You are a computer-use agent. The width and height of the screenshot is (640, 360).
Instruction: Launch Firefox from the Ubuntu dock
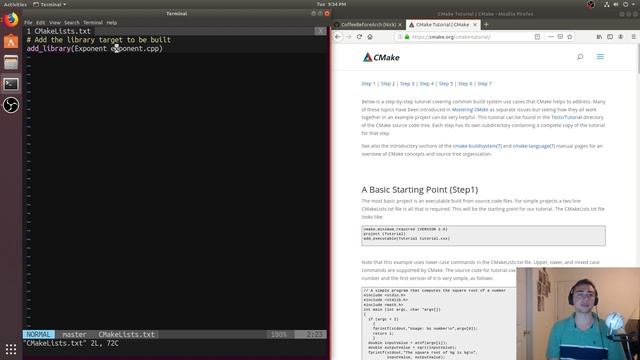click(11, 20)
